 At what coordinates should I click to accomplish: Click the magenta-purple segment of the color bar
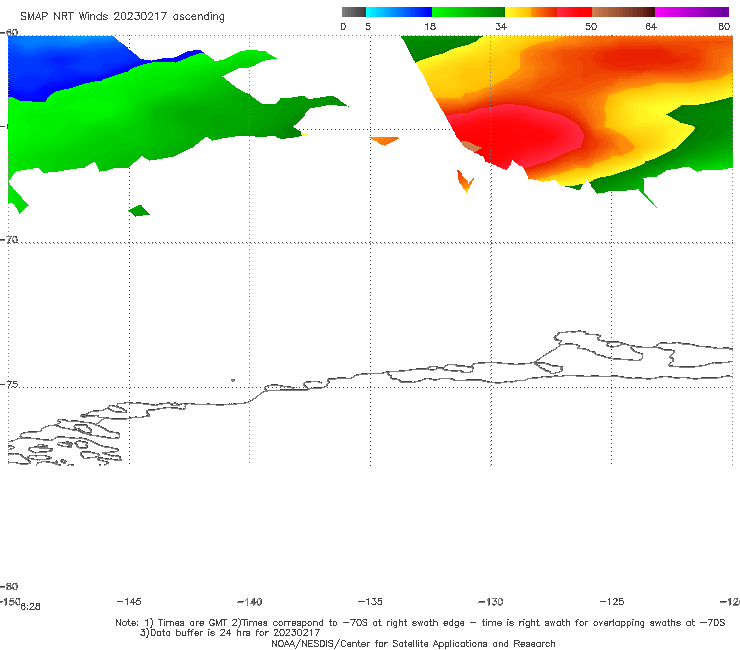tap(692, 12)
